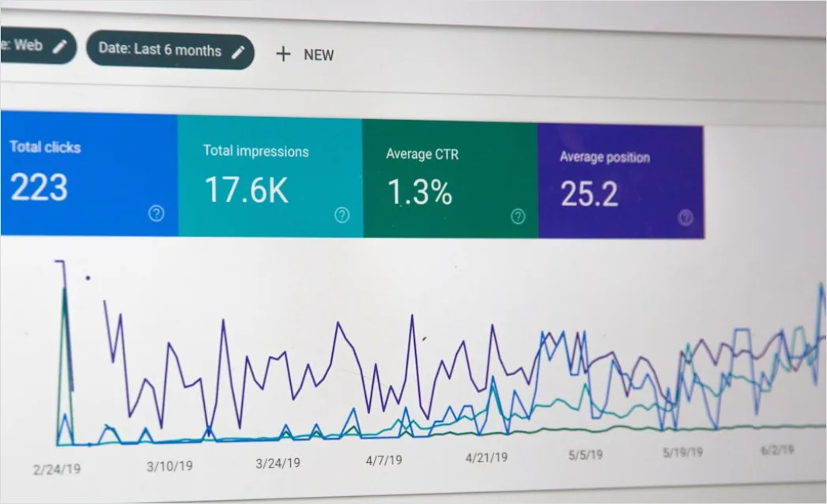Select the 2/24/19 date on chart axis
This screenshot has height=504, width=827.
tap(57, 469)
